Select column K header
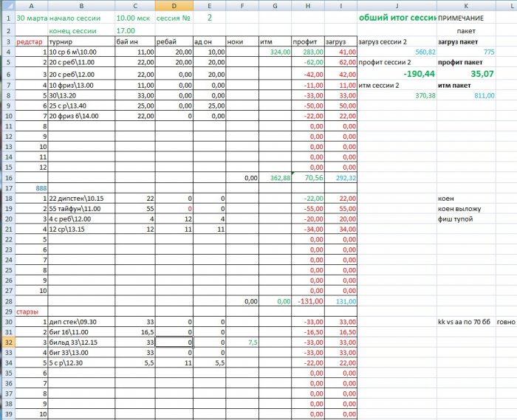Viewport: 517px width, 420px height. click(x=466, y=6)
